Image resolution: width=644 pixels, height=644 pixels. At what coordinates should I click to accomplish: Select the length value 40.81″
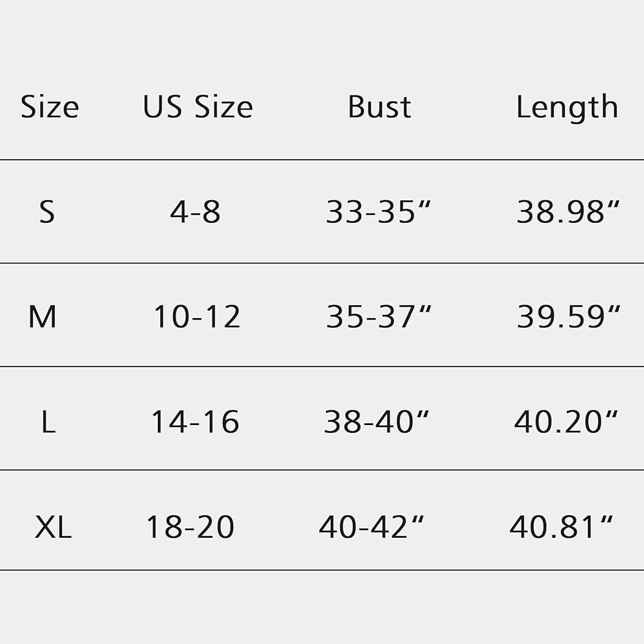pos(562,527)
